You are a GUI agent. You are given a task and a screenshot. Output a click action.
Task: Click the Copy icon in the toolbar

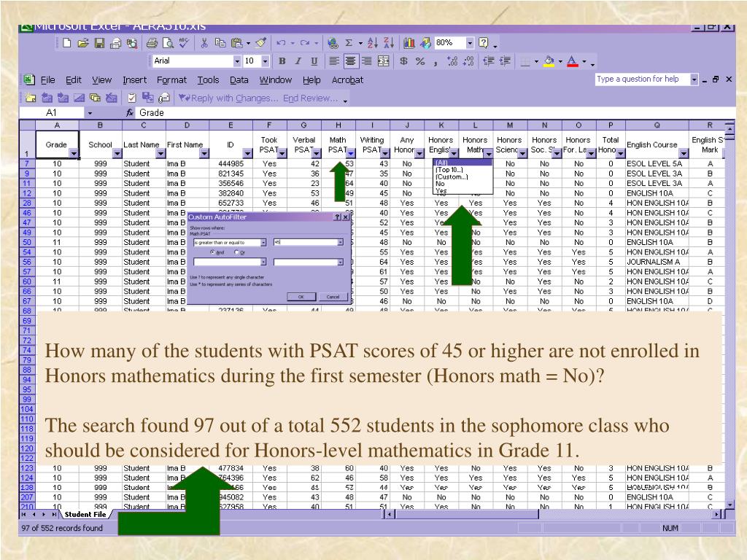tap(220, 43)
